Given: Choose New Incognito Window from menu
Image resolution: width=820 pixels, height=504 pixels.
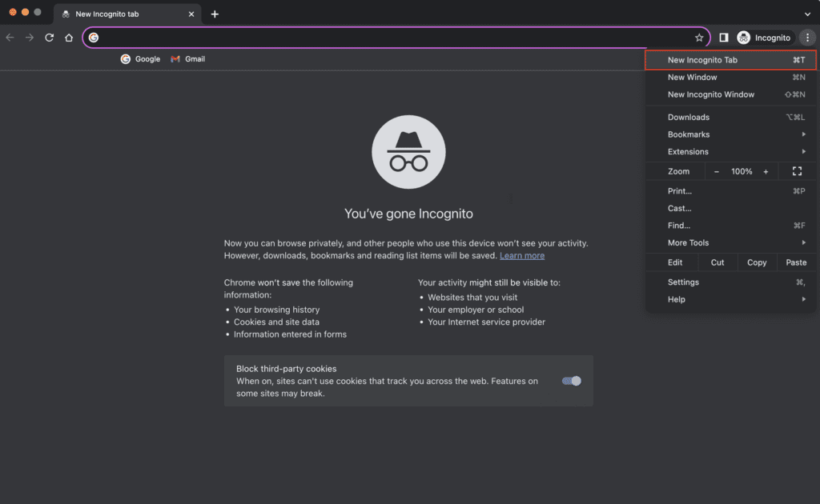Looking at the screenshot, I should (730, 94).
